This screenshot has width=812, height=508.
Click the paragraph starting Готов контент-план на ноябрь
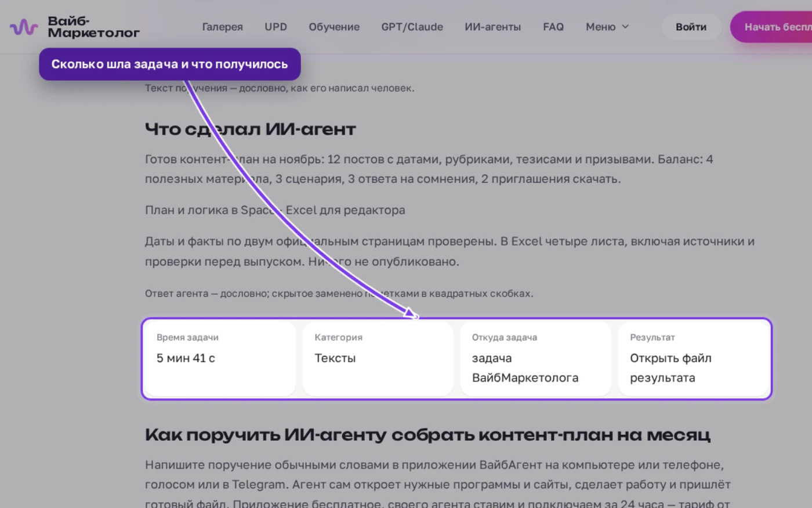pyautogui.click(x=429, y=169)
